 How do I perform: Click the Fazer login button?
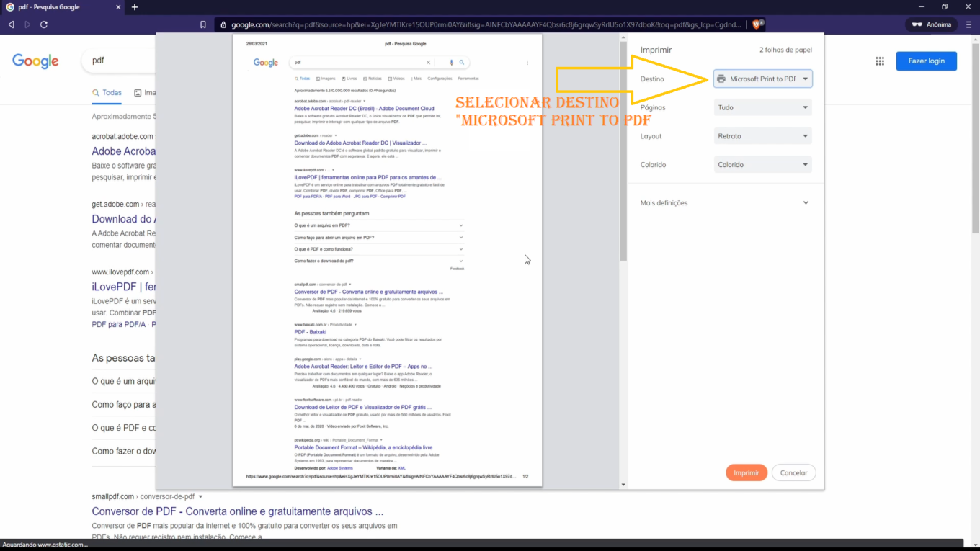(x=926, y=61)
